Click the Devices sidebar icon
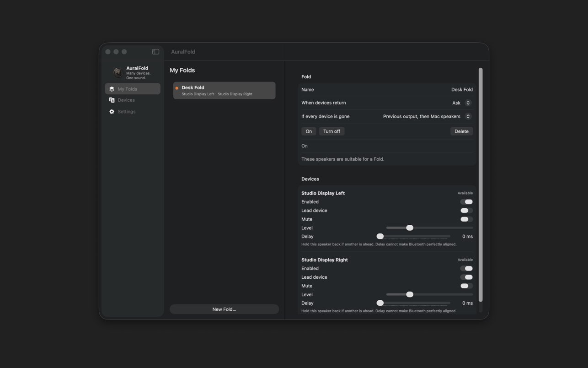Image resolution: width=588 pixels, height=368 pixels. pos(112,100)
